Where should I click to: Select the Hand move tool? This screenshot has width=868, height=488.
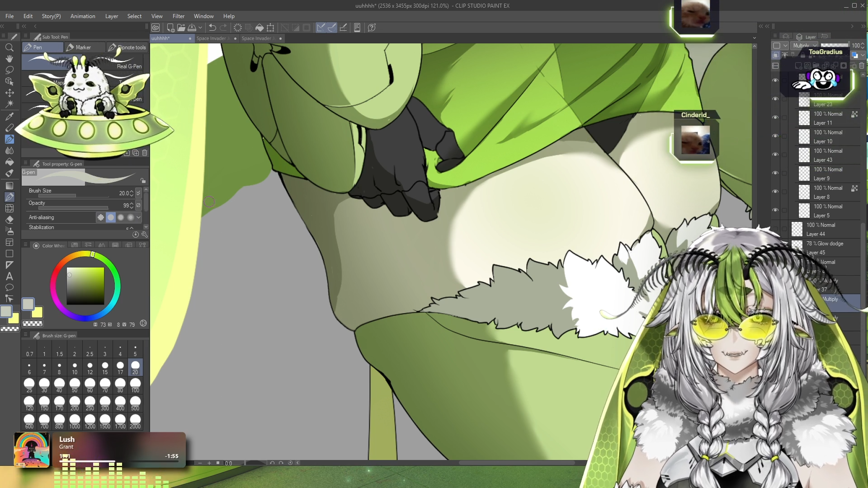(9, 59)
